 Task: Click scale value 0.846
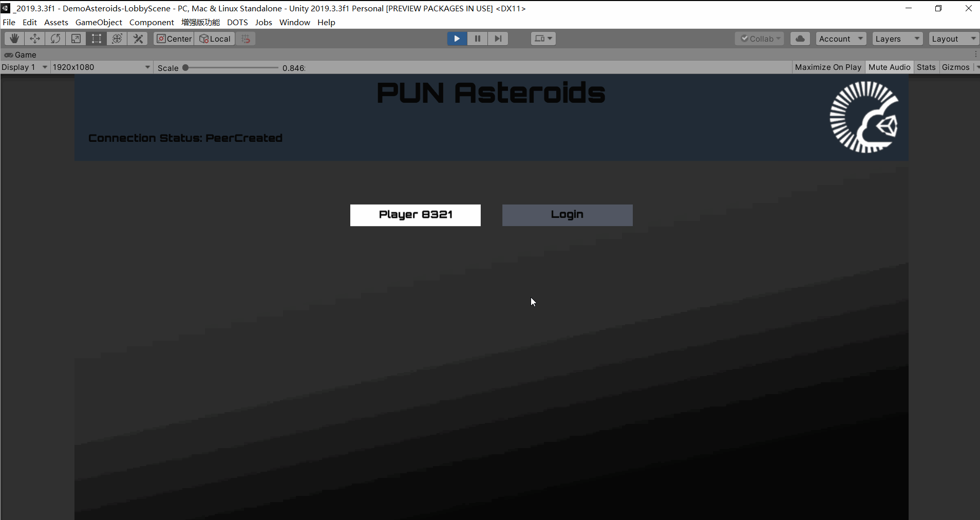coord(294,68)
